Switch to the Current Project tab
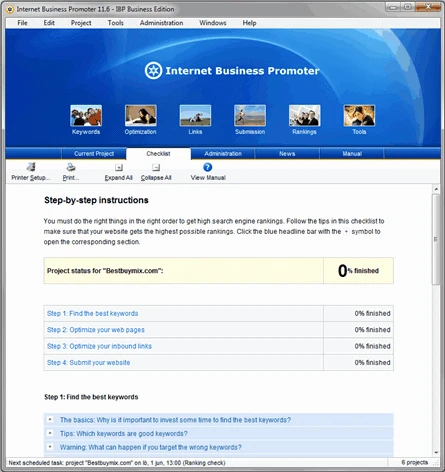This screenshot has height=472, width=445. (x=94, y=154)
